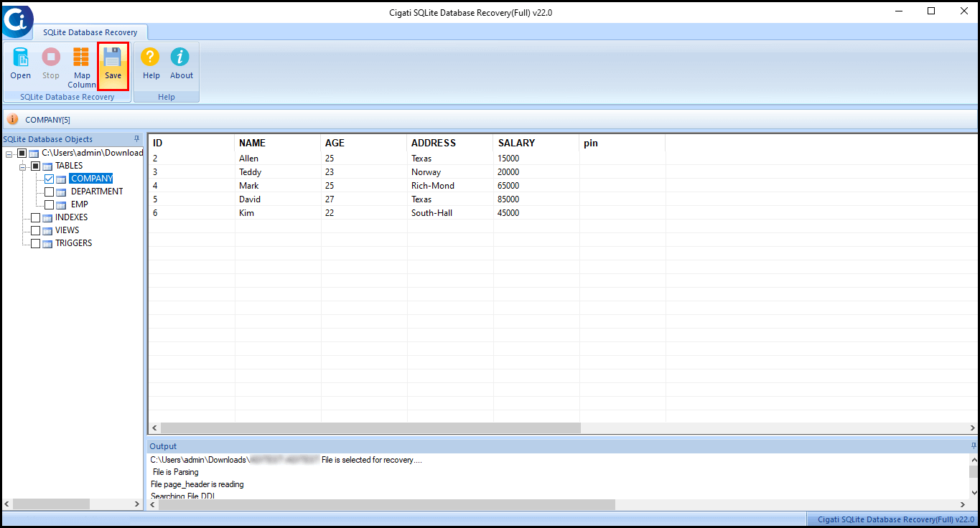The width and height of the screenshot is (980, 528).
Task: Click the AGE column header
Action: click(364, 143)
